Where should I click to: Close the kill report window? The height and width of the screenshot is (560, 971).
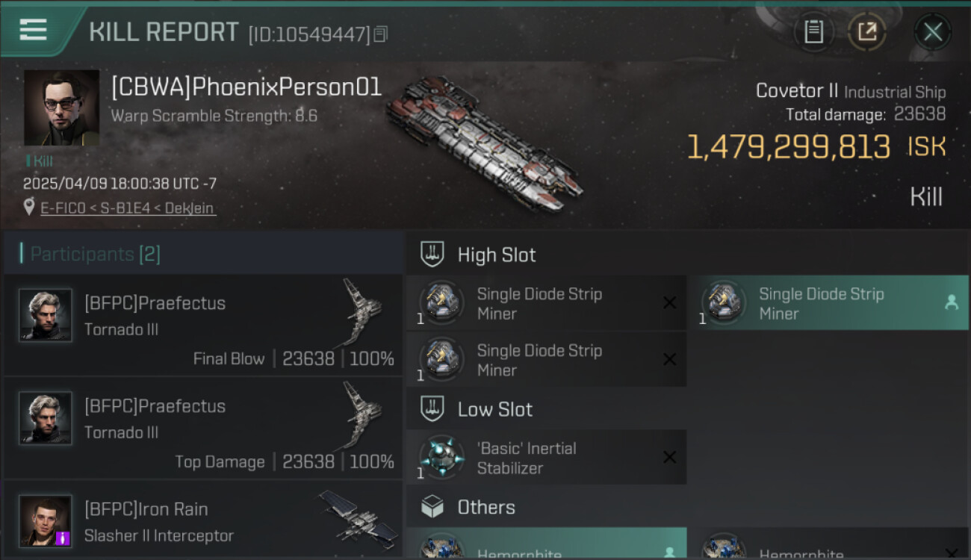pos(932,31)
